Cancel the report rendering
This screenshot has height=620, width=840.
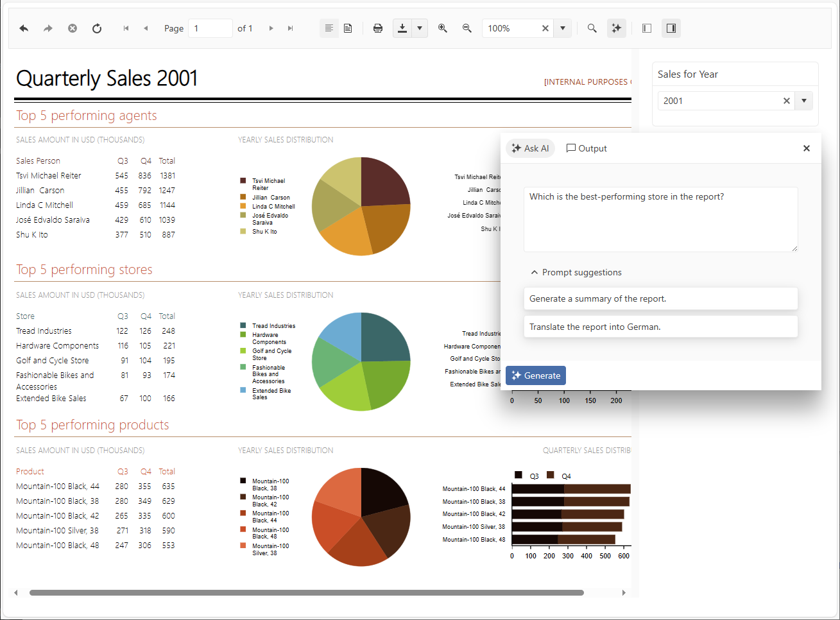[x=72, y=28]
